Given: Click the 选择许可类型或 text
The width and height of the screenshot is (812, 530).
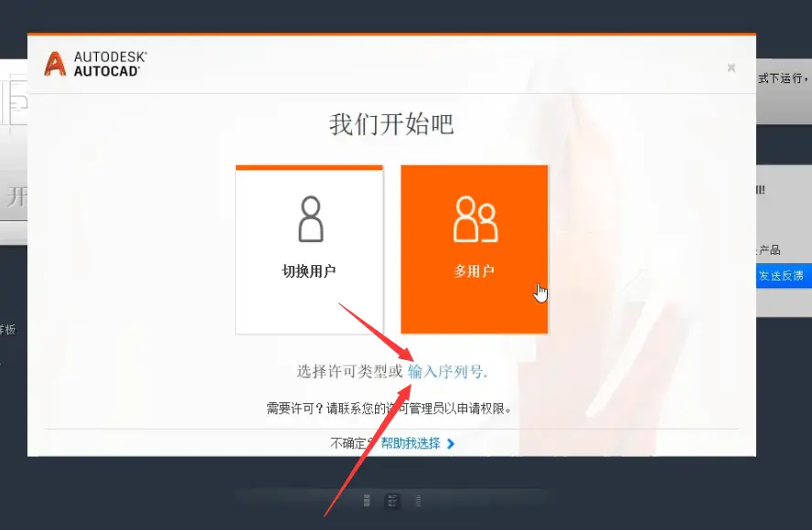Looking at the screenshot, I should (349, 372).
